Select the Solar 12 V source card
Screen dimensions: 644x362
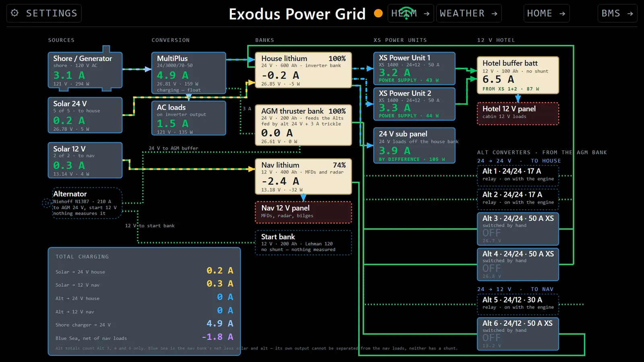(85, 160)
